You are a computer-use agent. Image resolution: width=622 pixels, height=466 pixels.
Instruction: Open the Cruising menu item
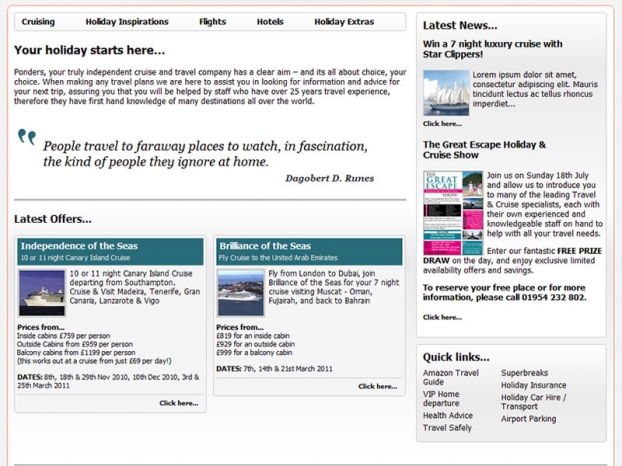(x=38, y=22)
